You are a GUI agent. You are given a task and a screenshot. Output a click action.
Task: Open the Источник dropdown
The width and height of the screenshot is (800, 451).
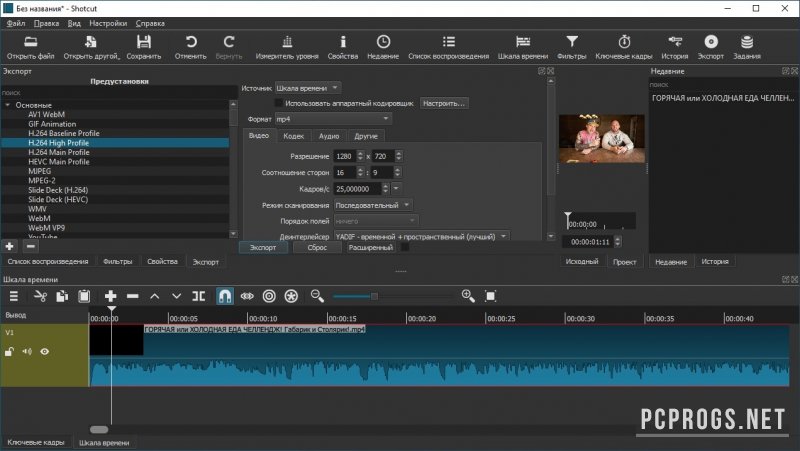[x=308, y=88]
